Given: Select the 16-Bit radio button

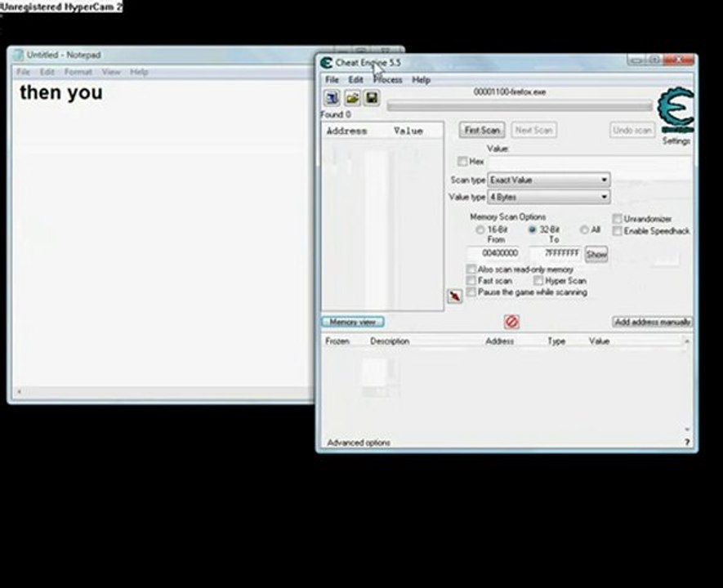Looking at the screenshot, I should point(480,229).
